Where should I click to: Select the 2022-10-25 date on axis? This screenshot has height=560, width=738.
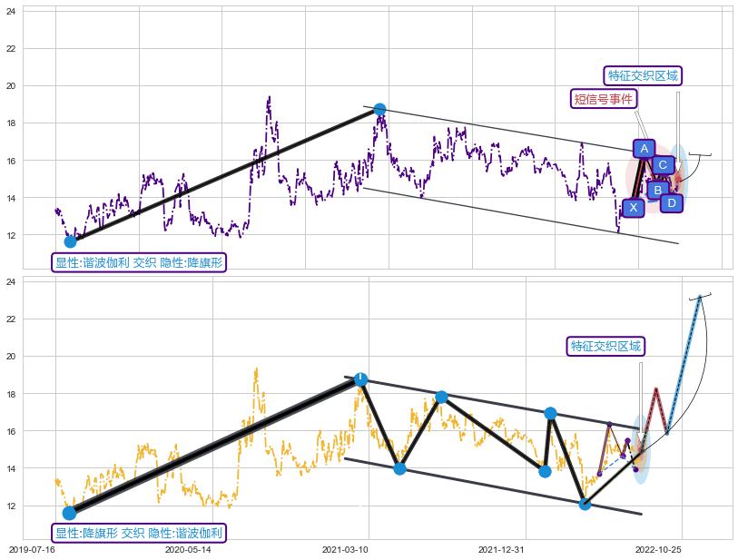657,550
